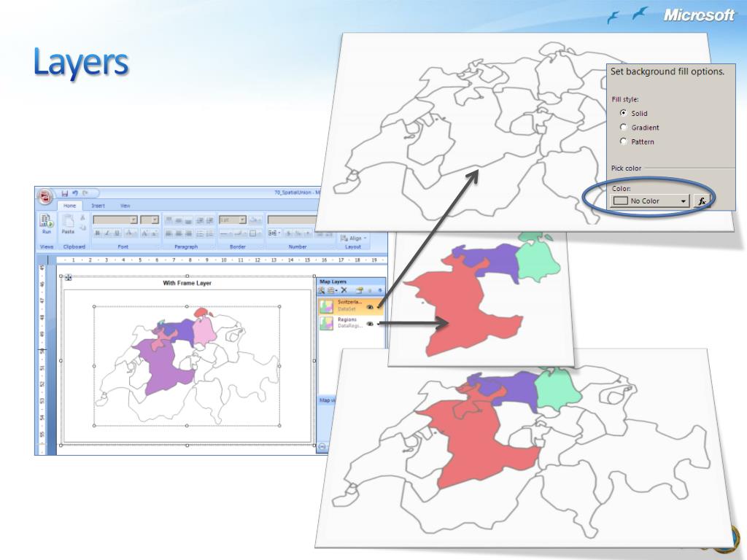The height and width of the screenshot is (560, 747).
Task: Click the New Layer Wizard icon in Map Layers
Action: click(321, 290)
